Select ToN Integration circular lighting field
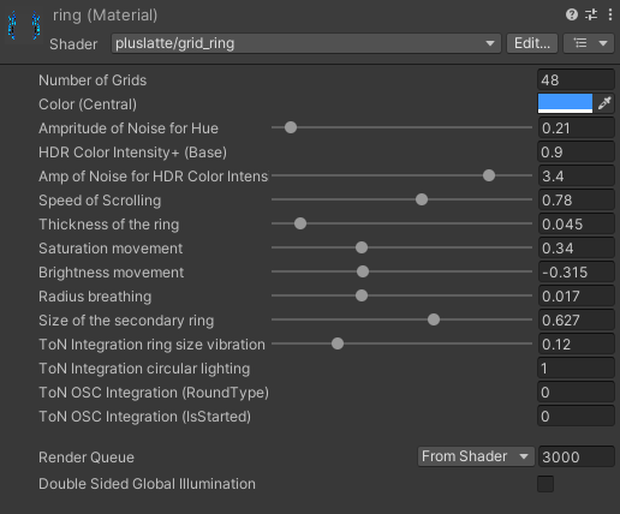This screenshot has width=620, height=514. 576,368
